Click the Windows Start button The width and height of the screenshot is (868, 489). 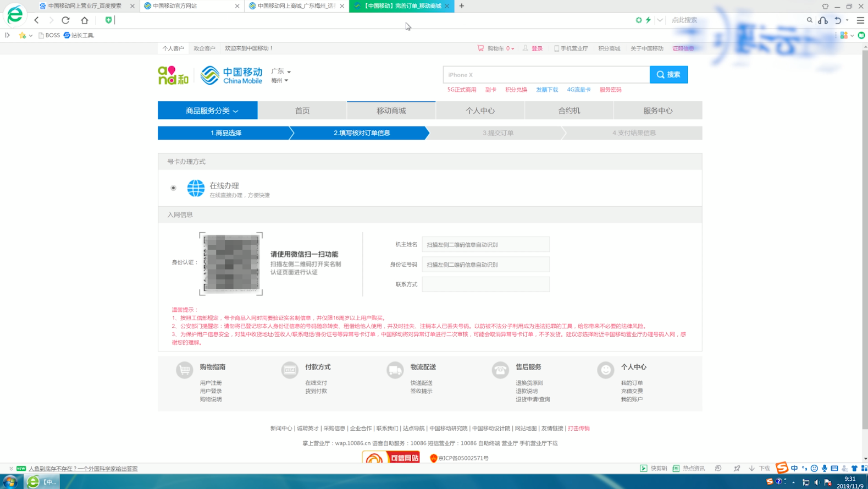coord(10,482)
